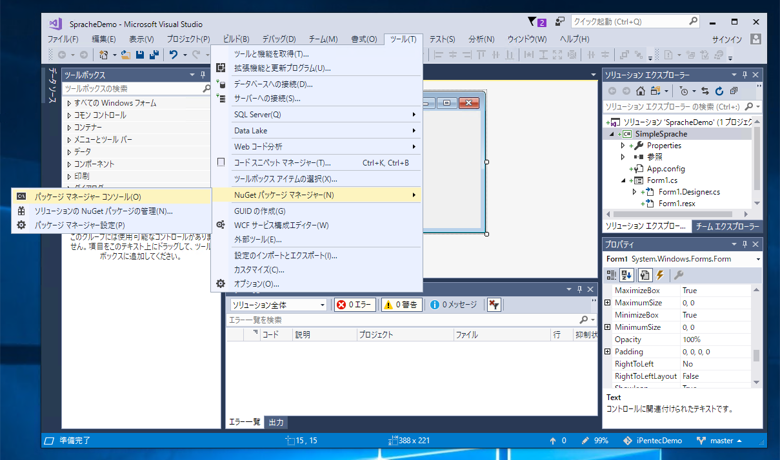Click the notifications flag icon
The image size is (780, 460).
coord(537,22)
